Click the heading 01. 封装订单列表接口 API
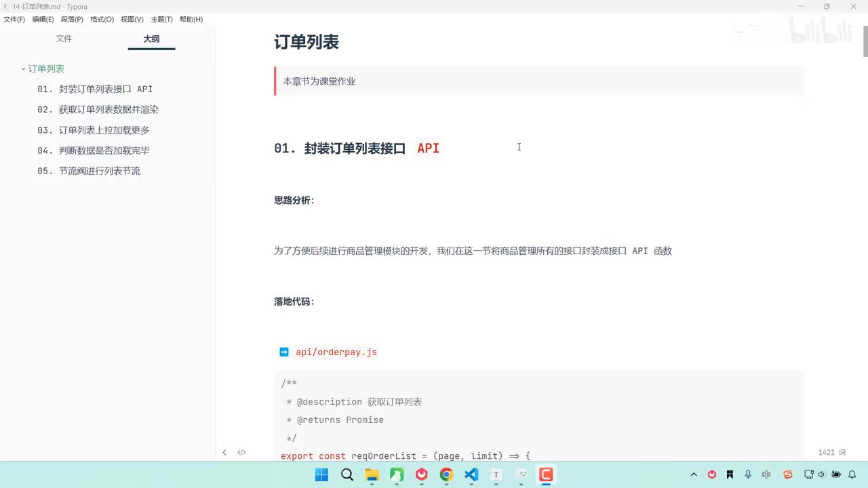868x488 pixels. click(x=357, y=148)
